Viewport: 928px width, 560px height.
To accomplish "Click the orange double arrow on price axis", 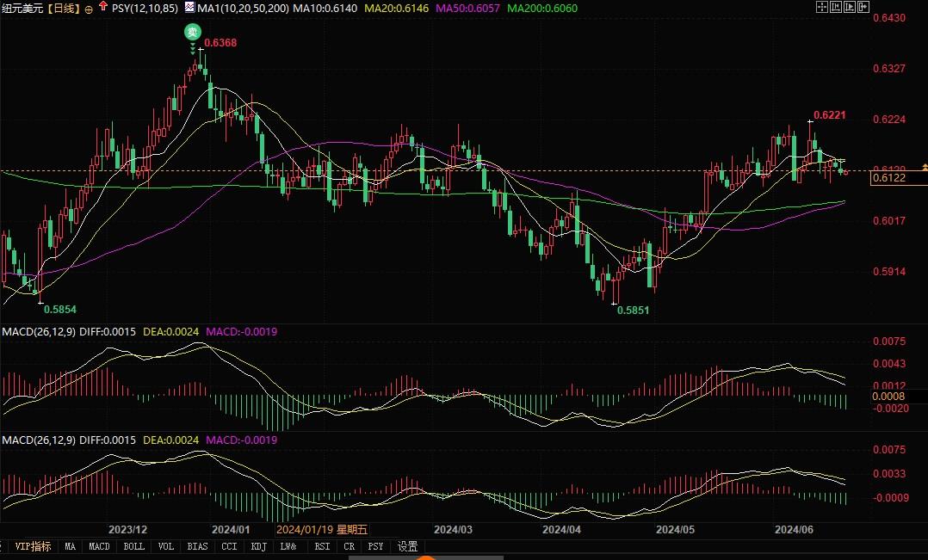I will [x=924, y=164].
